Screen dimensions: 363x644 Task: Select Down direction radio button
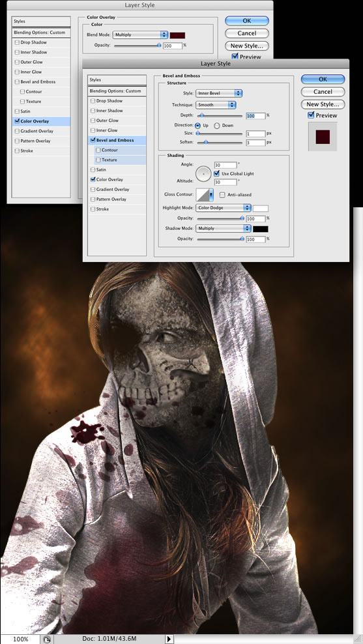216,125
